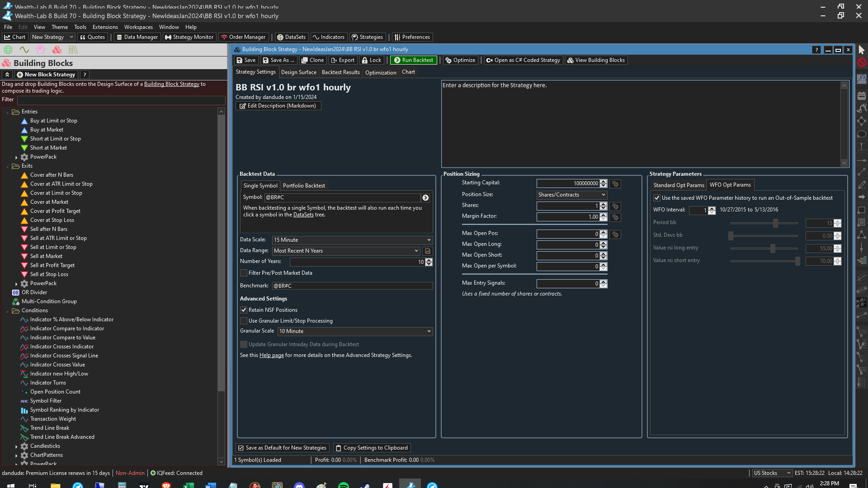Image resolution: width=868 pixels, height=488 pixels.
Task: Expand the Candlesticks tree node
Action: point(16,446)
